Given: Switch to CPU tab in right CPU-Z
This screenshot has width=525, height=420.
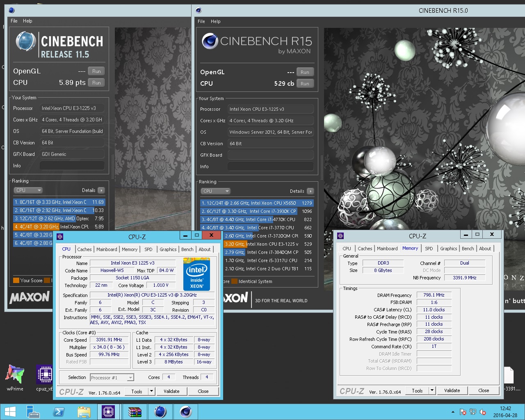Looking at the screenshot, I should (347, 249).
